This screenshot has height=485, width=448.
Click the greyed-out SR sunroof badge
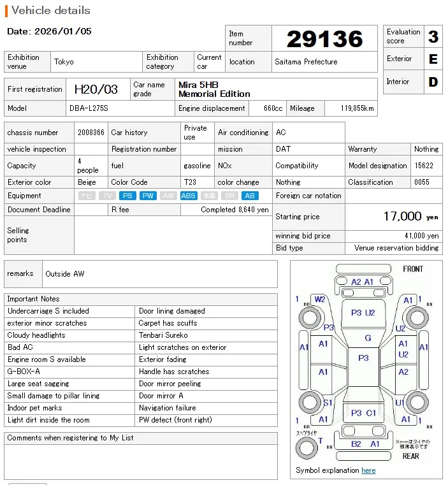pyautogui.click(x=229, y=196)
